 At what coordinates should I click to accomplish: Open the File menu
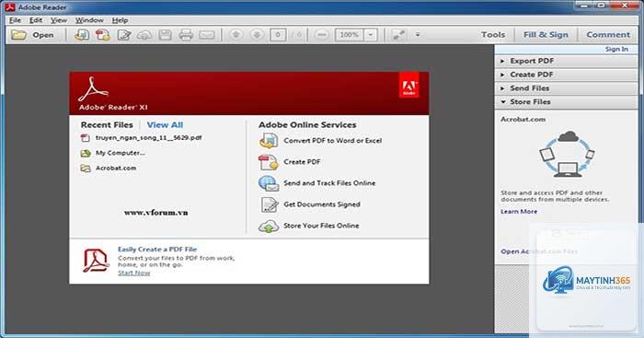pyautogui.click(x=16, y=19)
